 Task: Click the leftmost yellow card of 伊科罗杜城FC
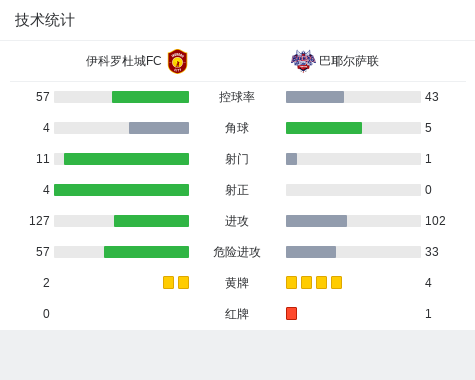click(168, 283)
